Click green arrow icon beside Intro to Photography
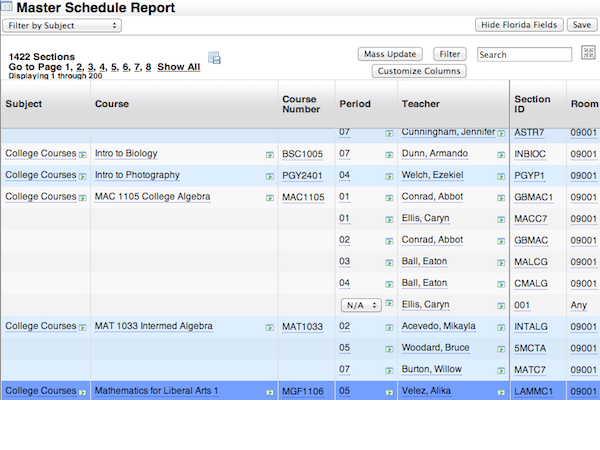 [x=269, y=176]
